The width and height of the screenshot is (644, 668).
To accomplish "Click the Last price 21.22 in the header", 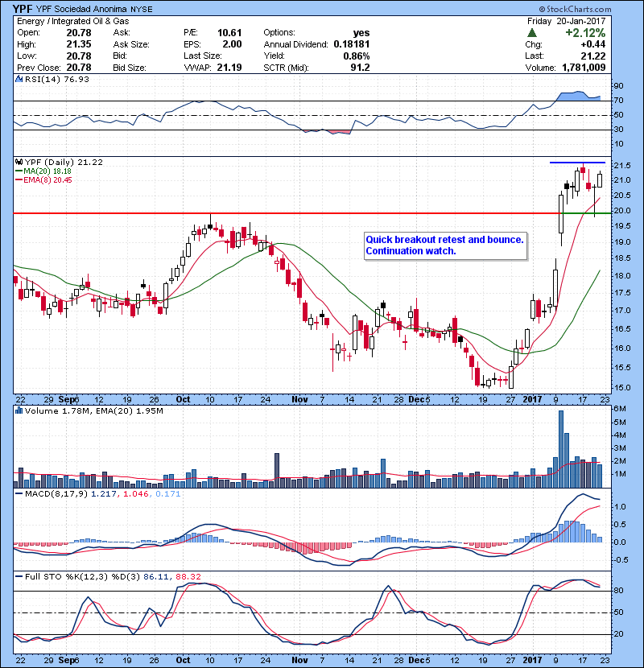I will pyautogui.click(x=592, y=56).
